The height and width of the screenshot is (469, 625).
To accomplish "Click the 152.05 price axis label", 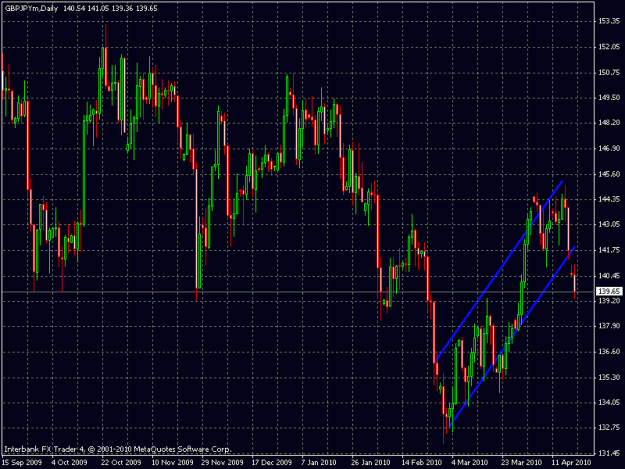I will (609, 47).
